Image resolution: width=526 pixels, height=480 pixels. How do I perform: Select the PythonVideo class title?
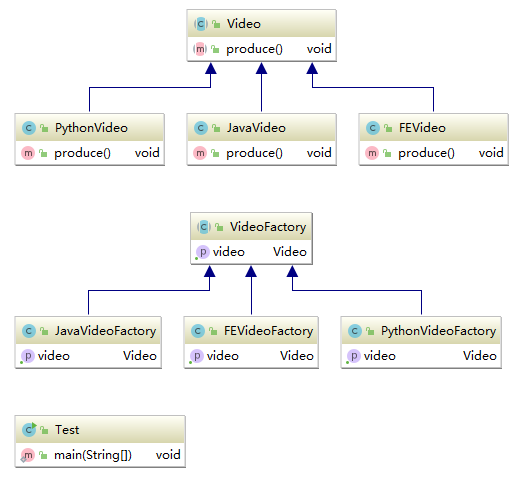click(x=91, y=128)
